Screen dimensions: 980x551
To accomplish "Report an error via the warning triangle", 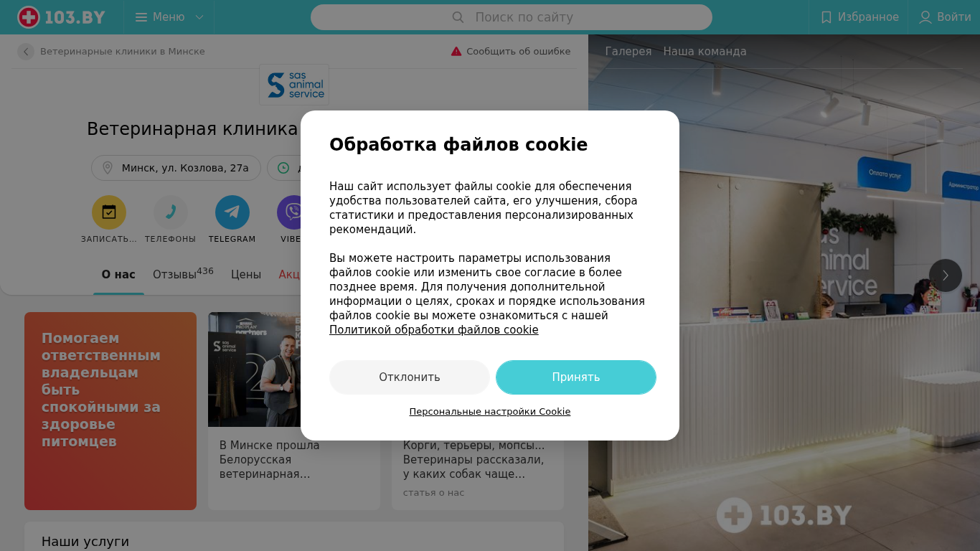I will click(456, 52).
